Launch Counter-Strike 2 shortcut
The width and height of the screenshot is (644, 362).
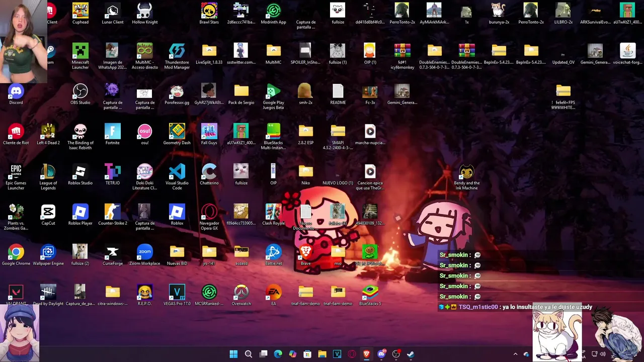click(x=113, y=215)
